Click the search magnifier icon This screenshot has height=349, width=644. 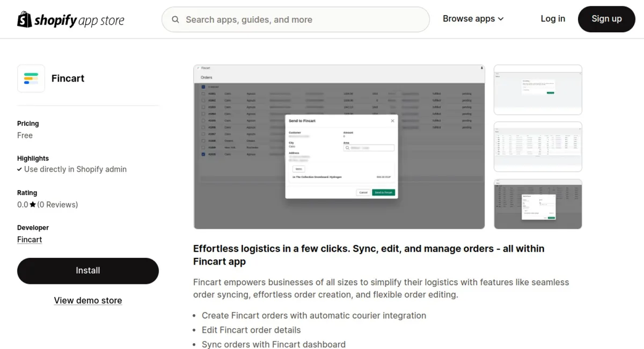coord(175,20)
